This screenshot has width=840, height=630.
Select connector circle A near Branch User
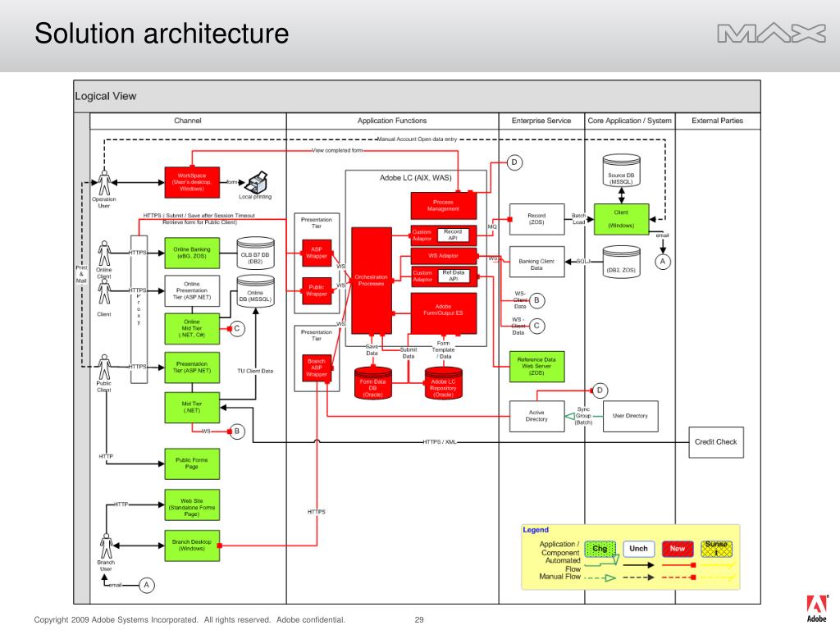coord(147,585)
